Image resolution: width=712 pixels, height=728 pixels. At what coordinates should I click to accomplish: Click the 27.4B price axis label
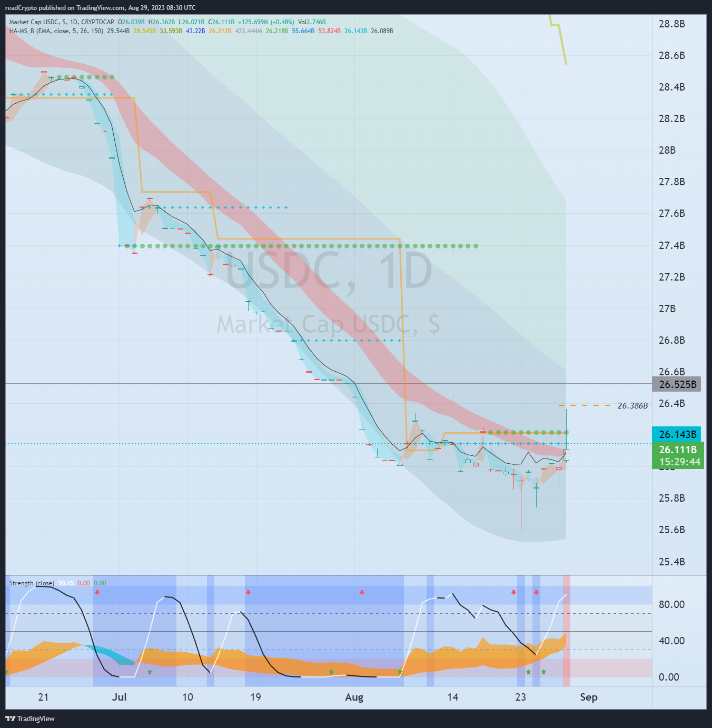672,245
